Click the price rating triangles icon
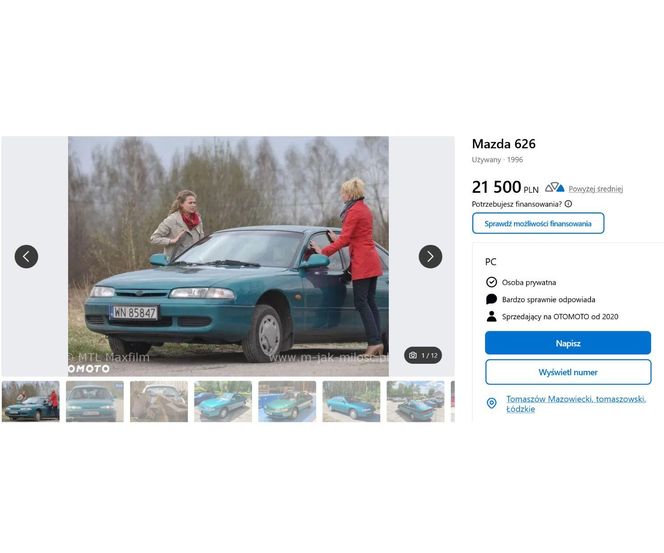 tap(554, 187)
